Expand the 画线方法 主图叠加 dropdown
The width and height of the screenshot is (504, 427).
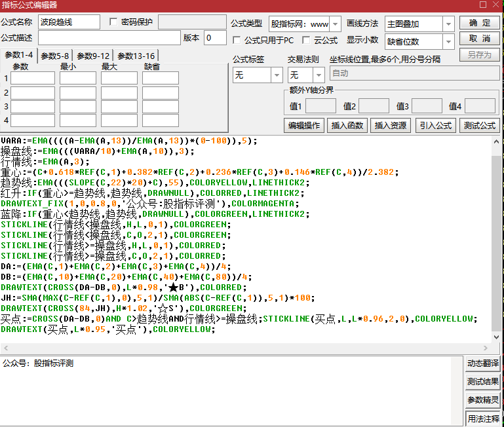point(448,24)
